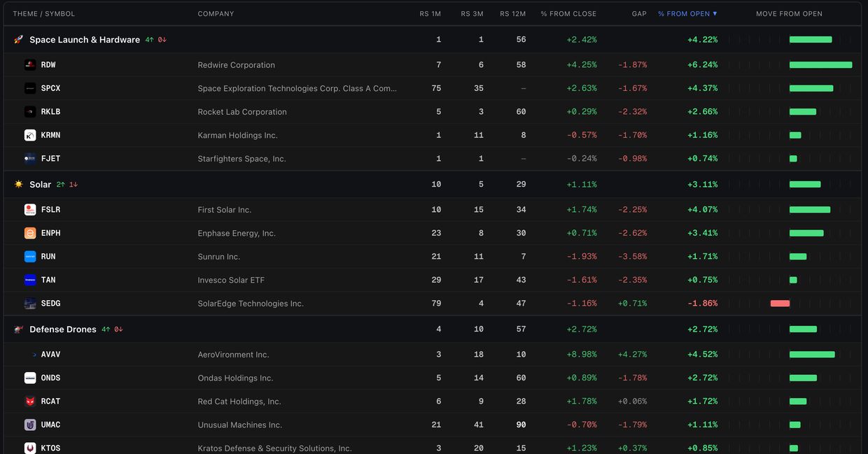
Task: Click the drone icon beside Defense Drones
Action: (19, 329)
